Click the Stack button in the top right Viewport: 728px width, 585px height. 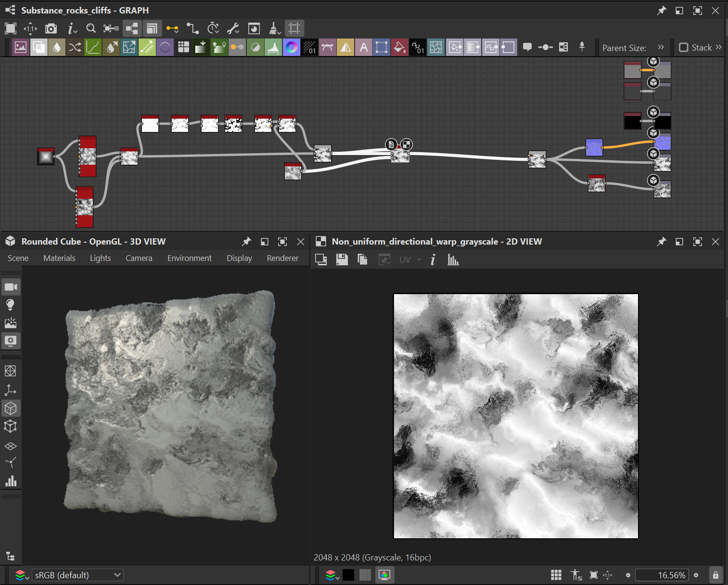coord(700,47)
